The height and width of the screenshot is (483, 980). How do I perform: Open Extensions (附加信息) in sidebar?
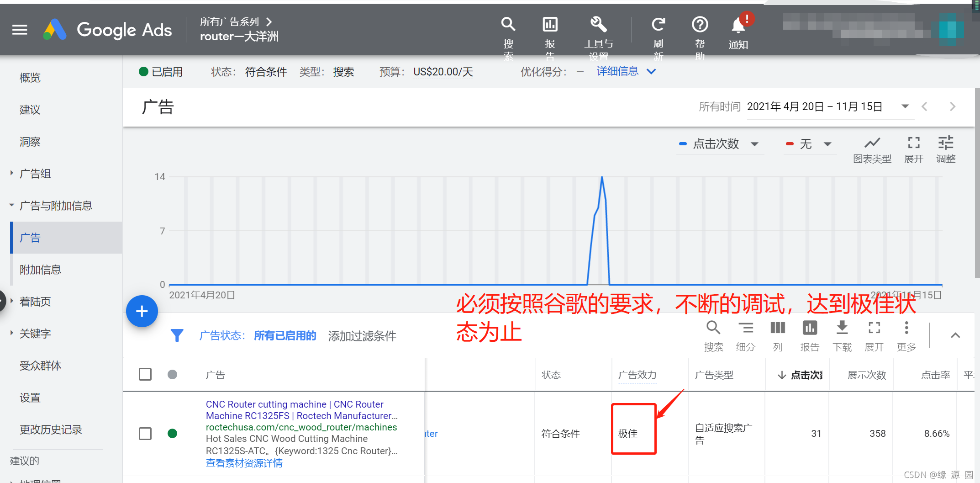click(x=40, y=270)
